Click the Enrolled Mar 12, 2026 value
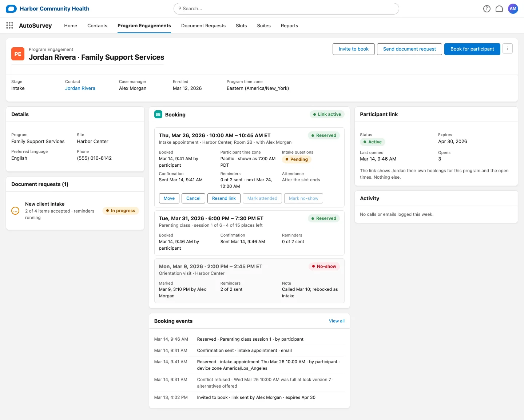Viewport: 524px width, 420px height. coord(187,88)
